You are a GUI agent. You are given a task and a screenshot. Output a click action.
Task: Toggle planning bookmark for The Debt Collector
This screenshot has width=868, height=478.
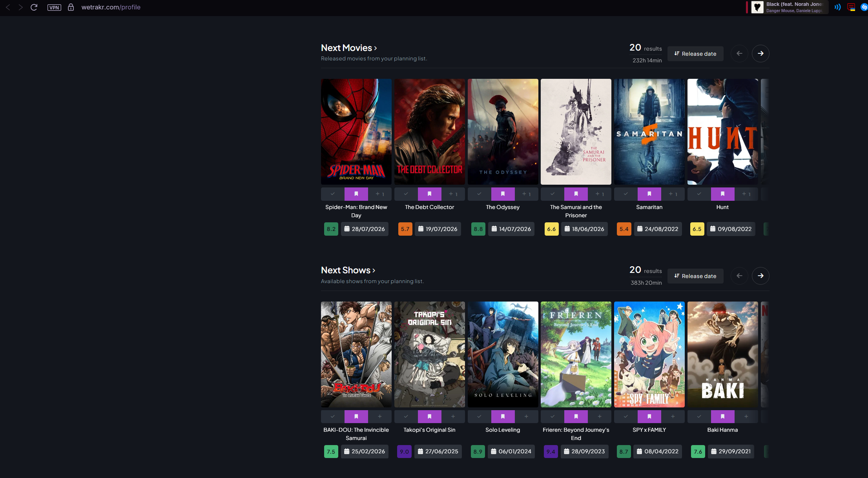(x=430, y=194)
